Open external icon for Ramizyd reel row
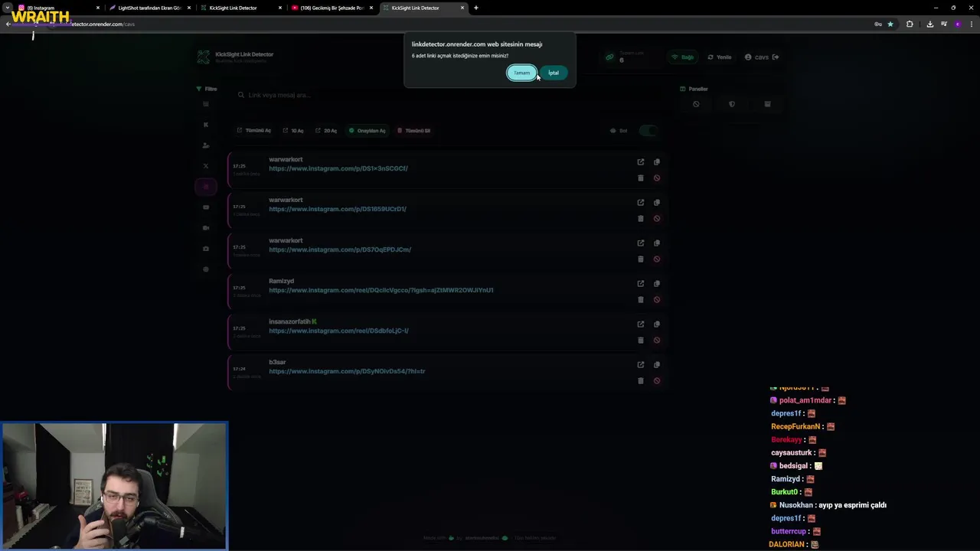This screenshot has height=551, width=980. point(641,284)
